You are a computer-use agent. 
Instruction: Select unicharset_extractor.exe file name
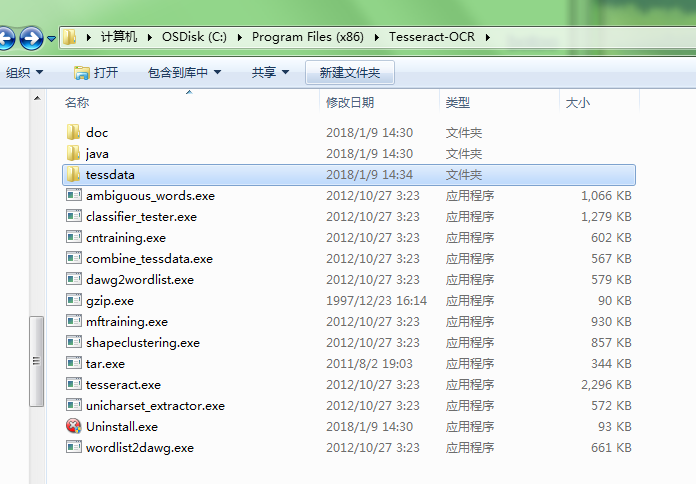tap(155, 406)
